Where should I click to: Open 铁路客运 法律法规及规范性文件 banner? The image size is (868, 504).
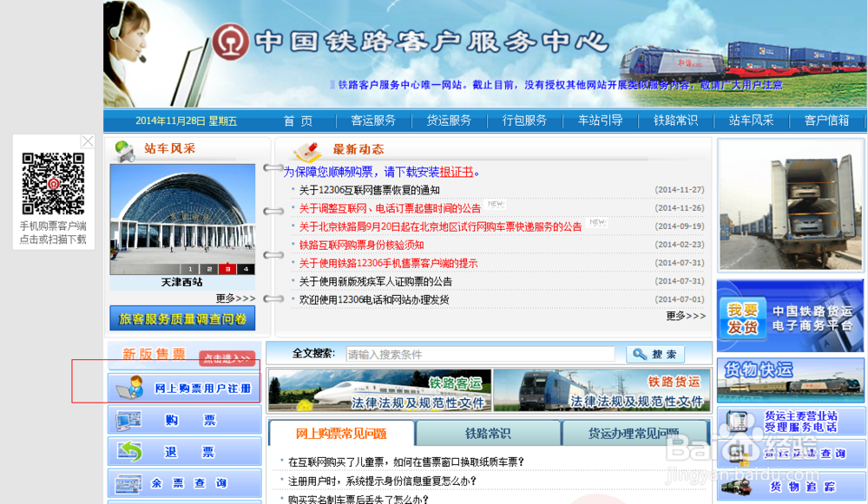pyautogui.click(x=380, y=390)
